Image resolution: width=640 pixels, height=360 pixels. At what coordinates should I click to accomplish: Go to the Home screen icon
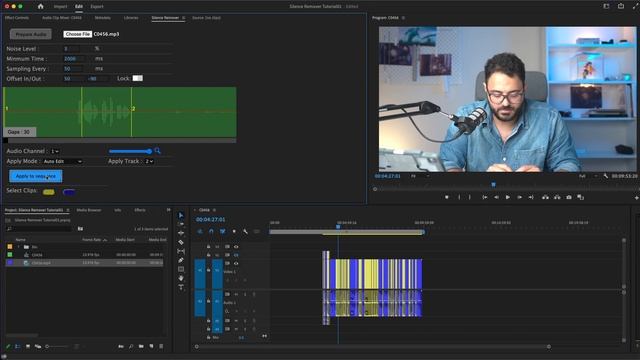pos(40,6)
